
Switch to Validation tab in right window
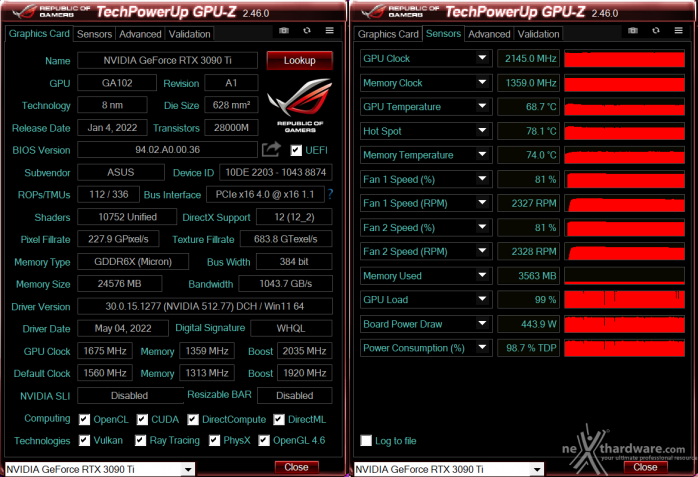[x=538, y=34]
